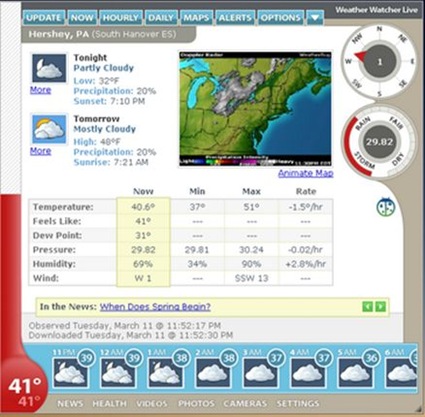This screenshot has width=425, height=417.
Task: Open the Animate Map link
Action: tap(306, 173)
